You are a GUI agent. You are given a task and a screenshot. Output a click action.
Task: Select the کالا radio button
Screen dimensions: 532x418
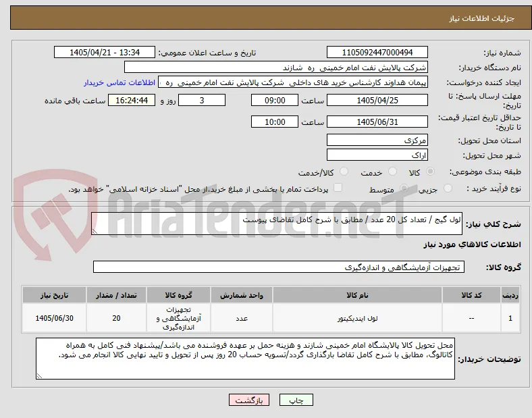click(430, 172)
